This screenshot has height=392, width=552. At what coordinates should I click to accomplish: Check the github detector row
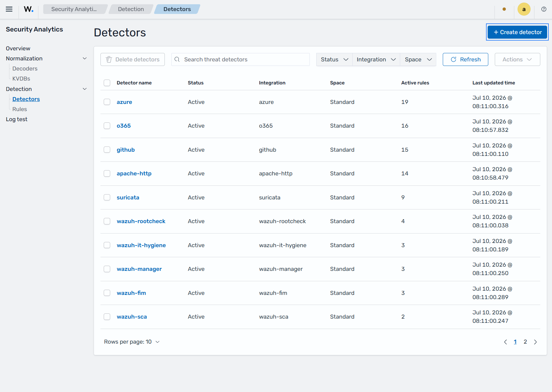pyautogui.click(x=107, y=150)
